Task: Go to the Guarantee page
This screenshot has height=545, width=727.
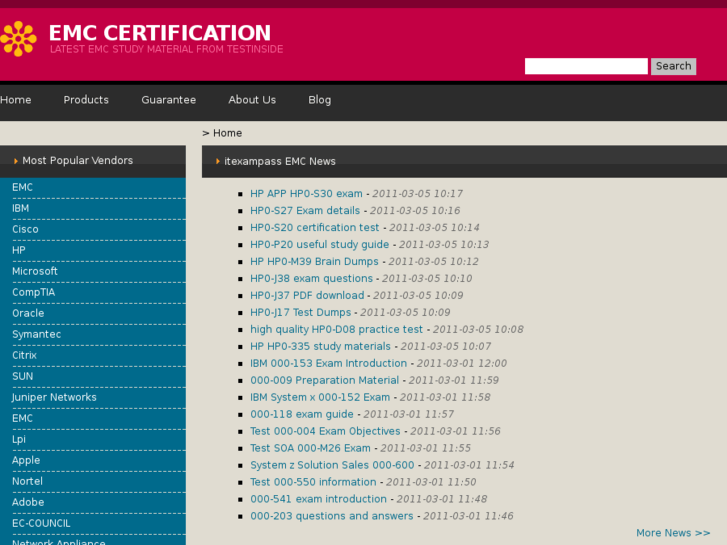Action: (169, 100)
